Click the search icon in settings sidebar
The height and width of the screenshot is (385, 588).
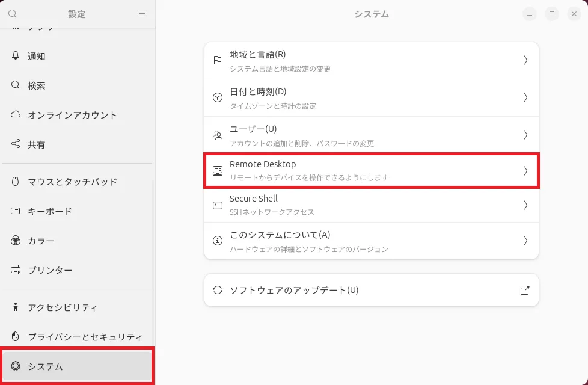pos(13,14)
